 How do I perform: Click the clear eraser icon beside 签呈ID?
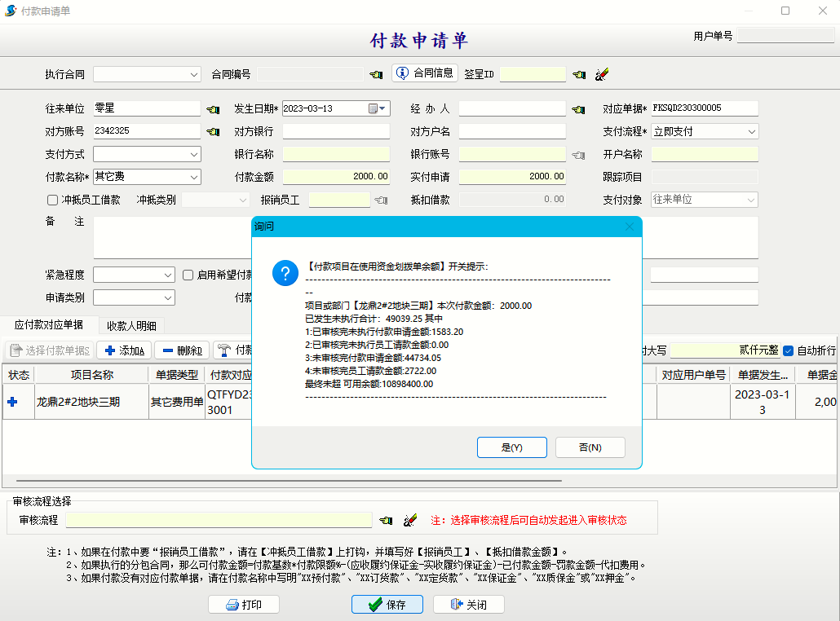coord(602,74)
